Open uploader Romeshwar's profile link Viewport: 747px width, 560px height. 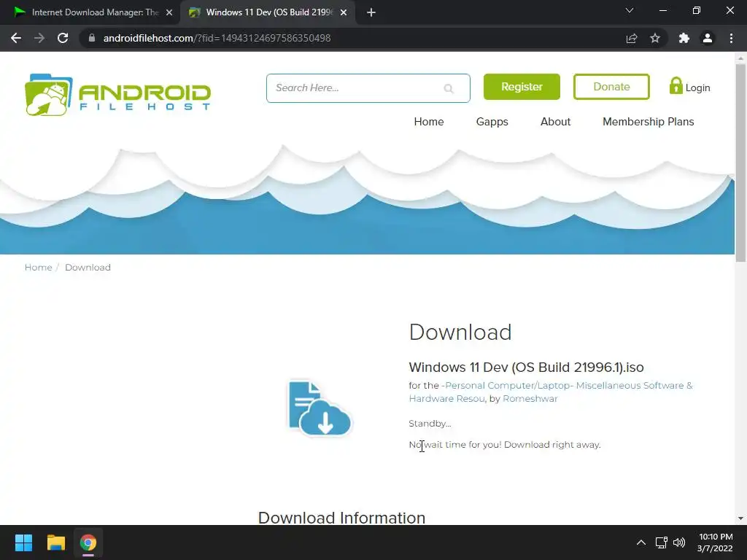530,399
